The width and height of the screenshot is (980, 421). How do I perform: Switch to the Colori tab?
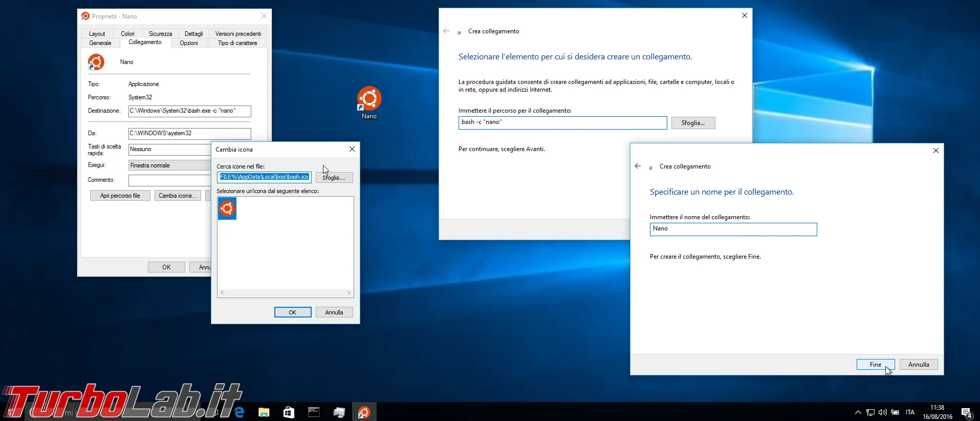click(127, 34)
